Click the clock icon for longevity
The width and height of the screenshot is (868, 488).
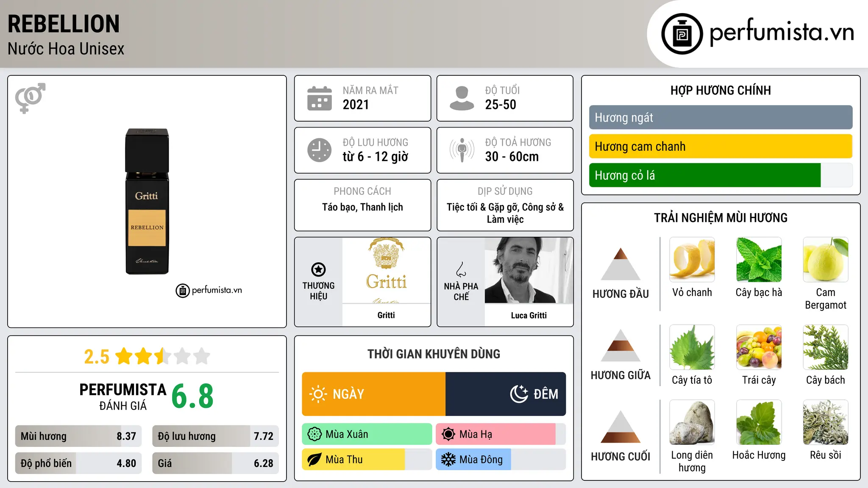(x=320, y=150)
